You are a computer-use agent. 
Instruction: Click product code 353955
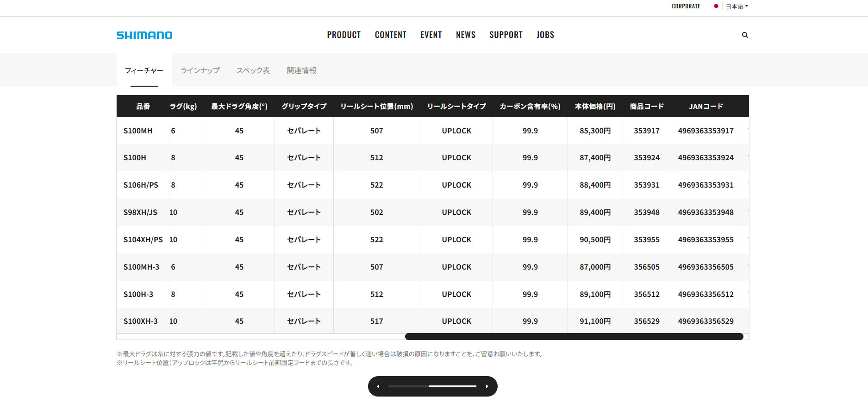(x=647, y=240)
